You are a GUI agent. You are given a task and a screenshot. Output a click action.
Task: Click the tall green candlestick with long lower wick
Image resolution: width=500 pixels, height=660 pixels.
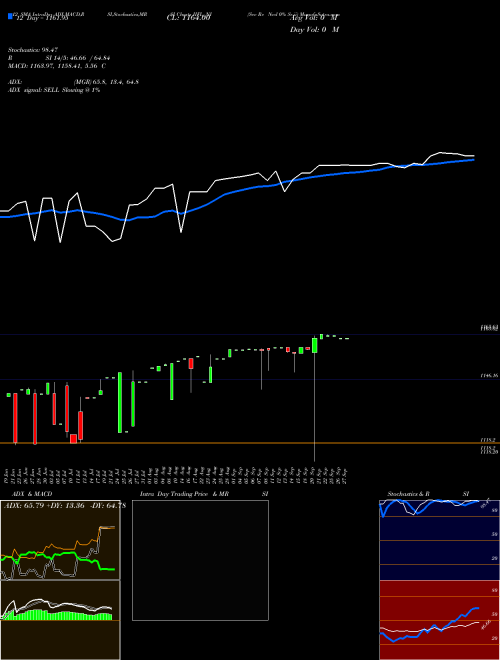tap(314, 346)
